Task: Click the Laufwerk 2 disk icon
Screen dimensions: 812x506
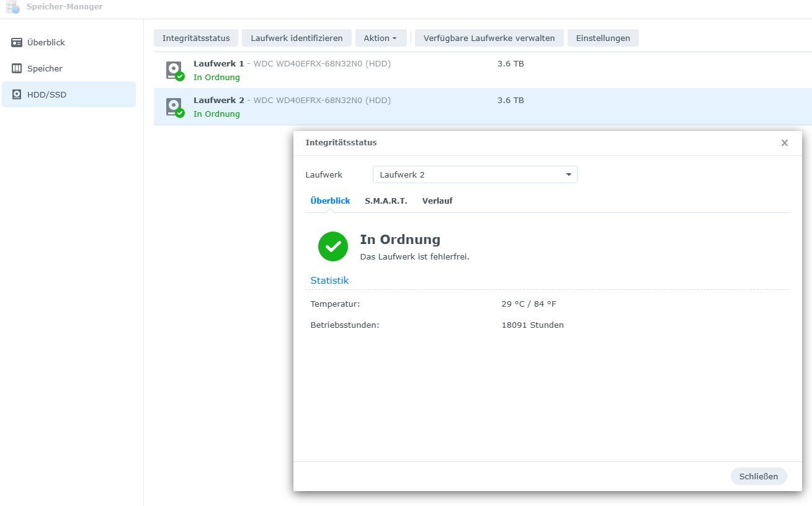Action: (175, 107)
